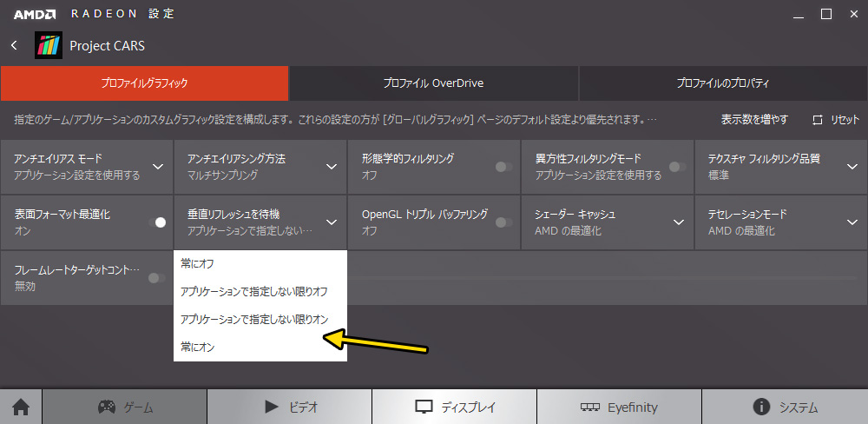Expand テクスチャ フィルタリング品質 dropdown

pyautogui.click(x=852, y=167)
